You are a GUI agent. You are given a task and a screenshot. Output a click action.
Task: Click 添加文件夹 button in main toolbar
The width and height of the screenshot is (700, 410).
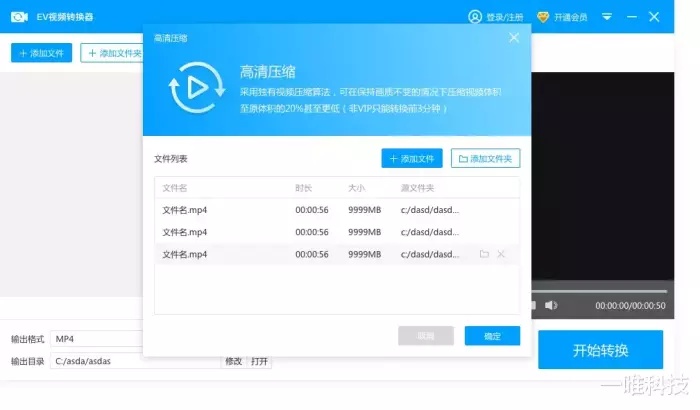click(112, 53)
